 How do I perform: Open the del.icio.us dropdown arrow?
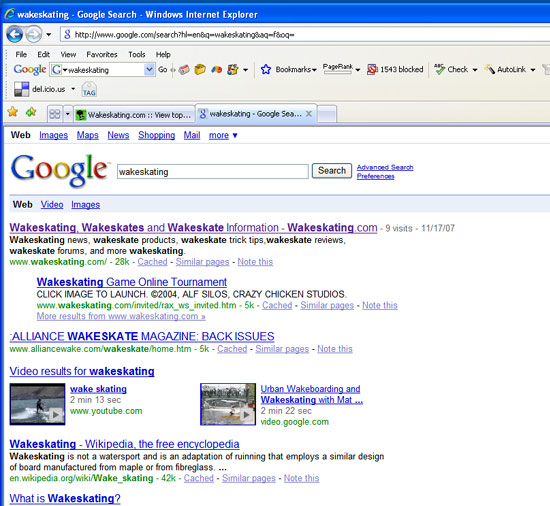pos(73,89)
